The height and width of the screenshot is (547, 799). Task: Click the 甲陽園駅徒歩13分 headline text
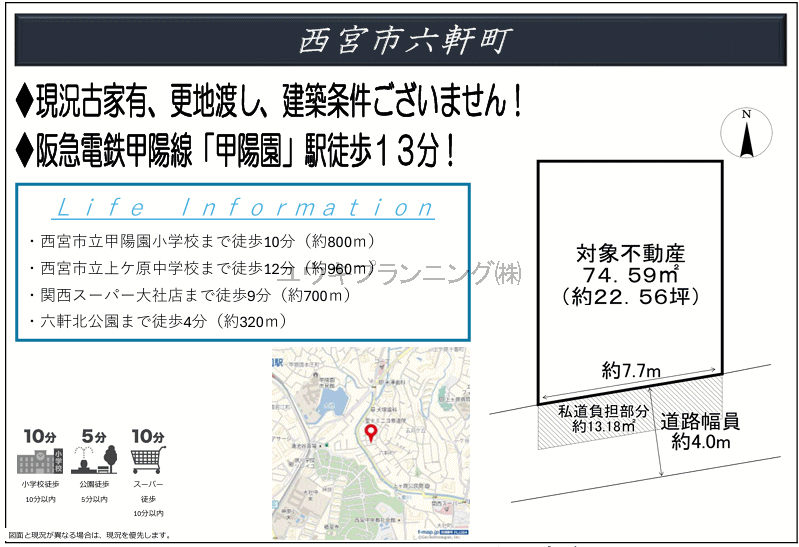[238, 151]
